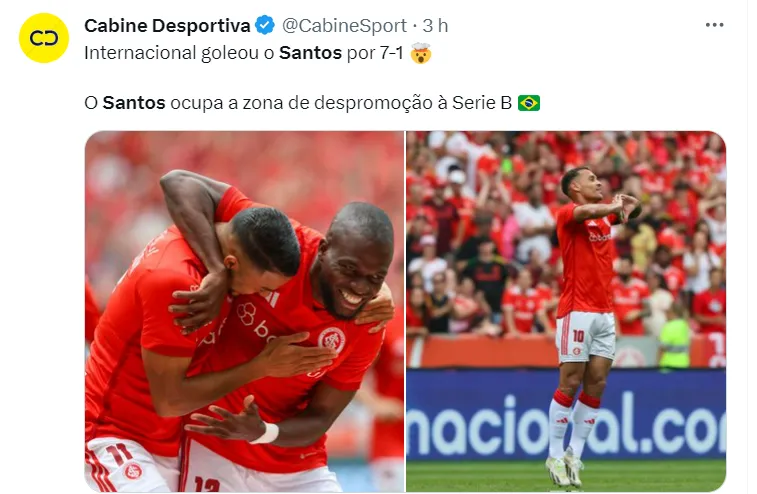Open the Cabine Desportiva profile name
The height and width of the screenshot is (494, 757).
(x=167, y=26)
